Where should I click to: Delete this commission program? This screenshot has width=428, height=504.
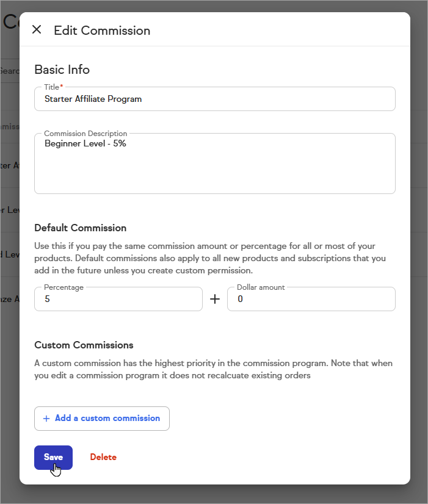click(x=103, y=457)
